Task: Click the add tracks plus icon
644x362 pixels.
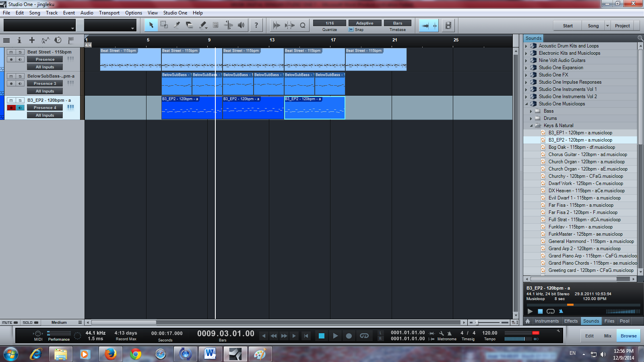Action: (x=32, y=40)
